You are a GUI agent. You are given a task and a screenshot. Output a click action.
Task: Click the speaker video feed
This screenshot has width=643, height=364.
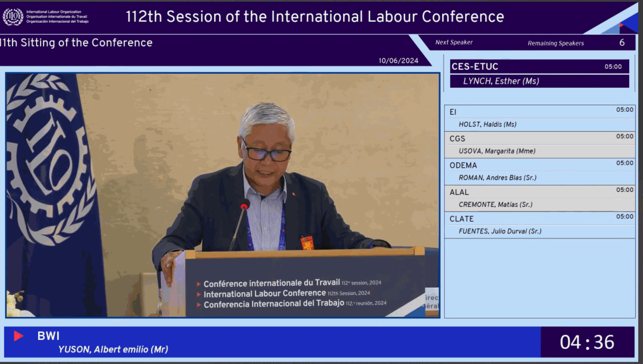(223, 195)
